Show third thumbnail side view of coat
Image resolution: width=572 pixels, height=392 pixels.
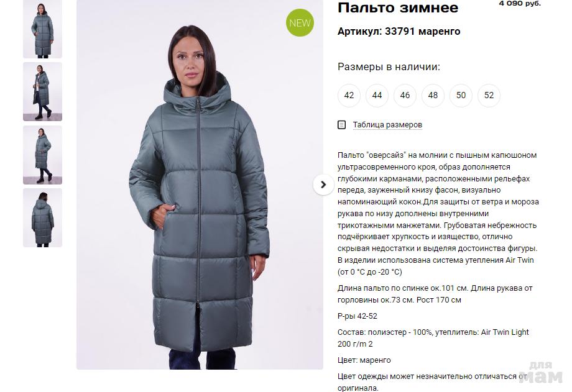point(43,155)
